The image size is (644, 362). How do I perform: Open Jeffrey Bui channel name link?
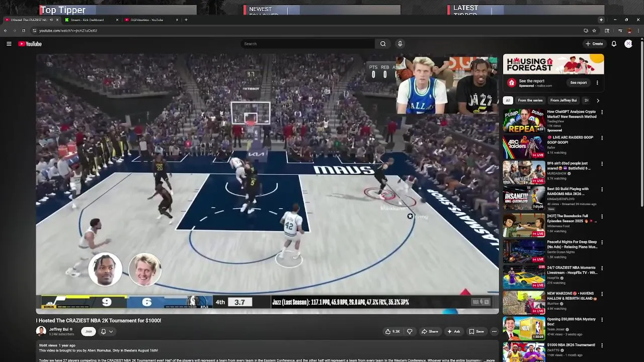coord(59,329)
